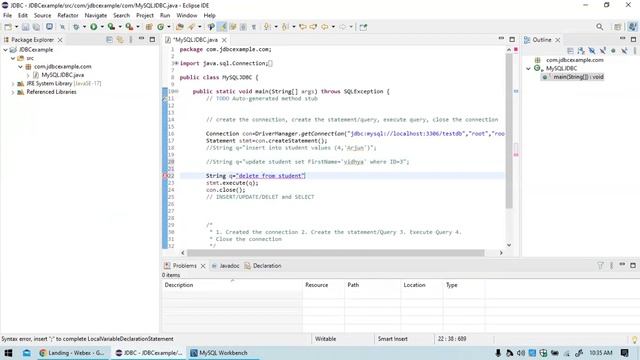
Task: Open the Source menu
Action: point(42,15)
